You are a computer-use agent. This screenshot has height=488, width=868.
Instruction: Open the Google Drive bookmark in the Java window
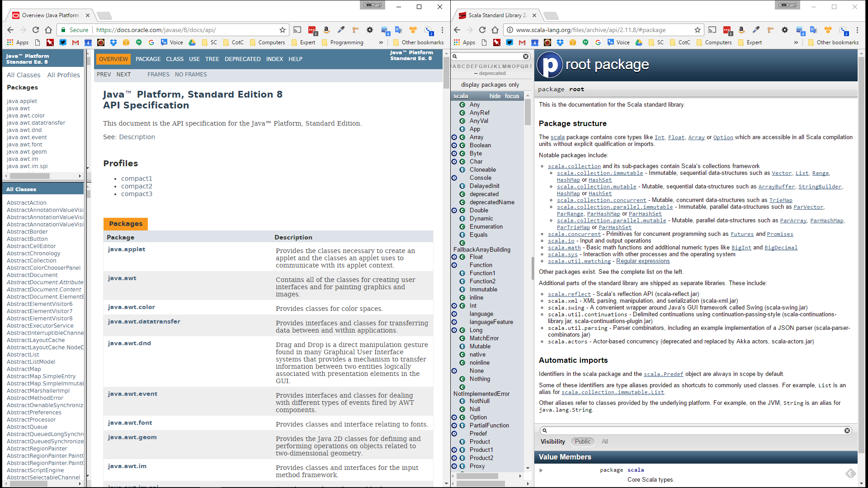click(192, 42)
